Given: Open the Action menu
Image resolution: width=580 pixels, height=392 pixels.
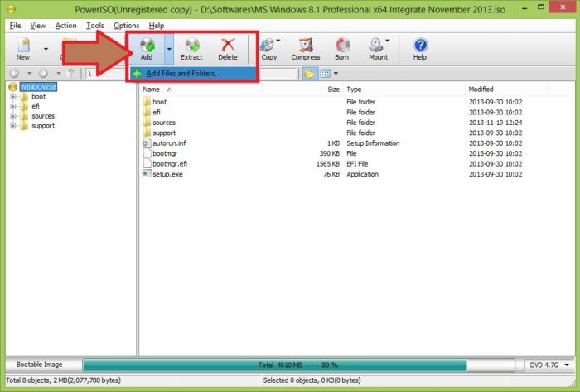Looking at the screenshot, I should 65,26.
